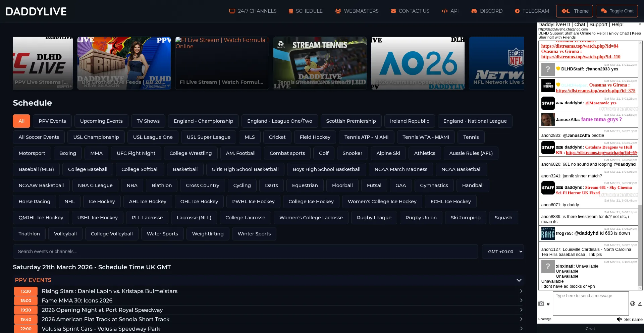Click the STAFF avatar beside '@Masanovic yes'
Screen dimensions: 644x333
pos(548,103)
